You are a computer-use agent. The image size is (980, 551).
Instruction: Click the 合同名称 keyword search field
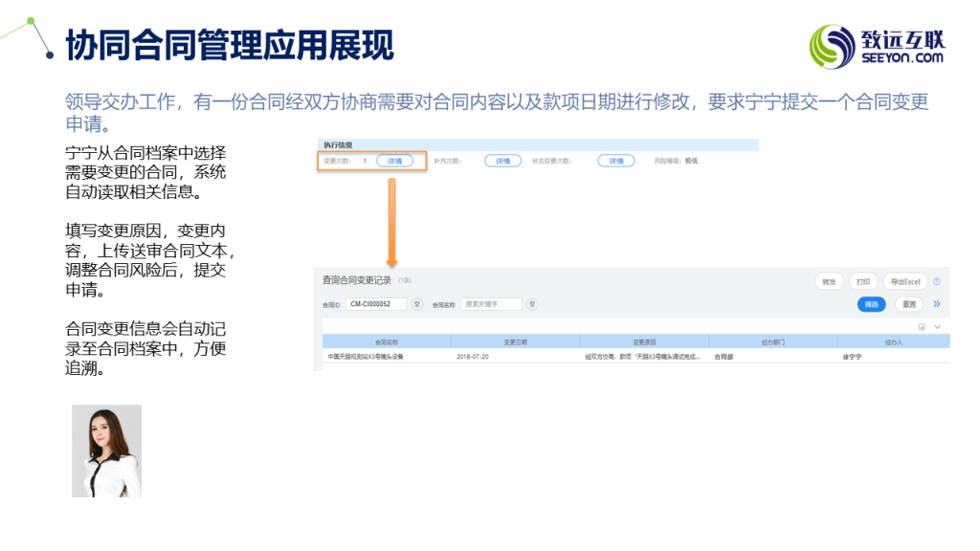[491, 304]
